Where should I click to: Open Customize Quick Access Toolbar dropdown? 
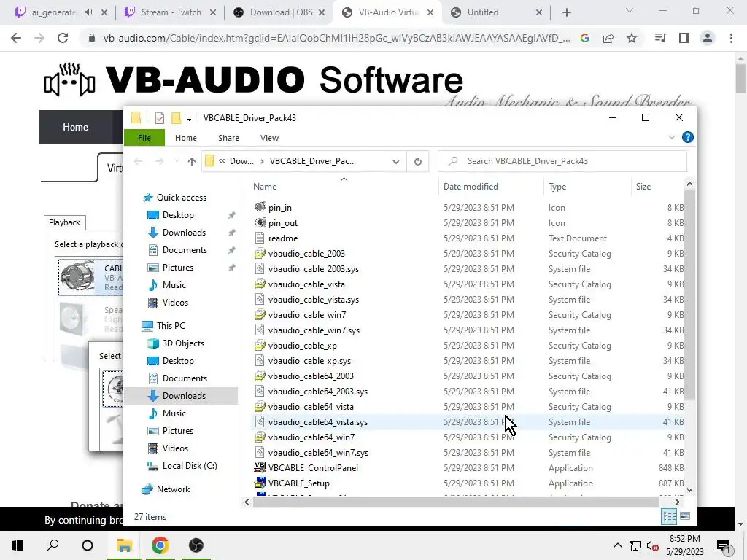click(189, 118)
